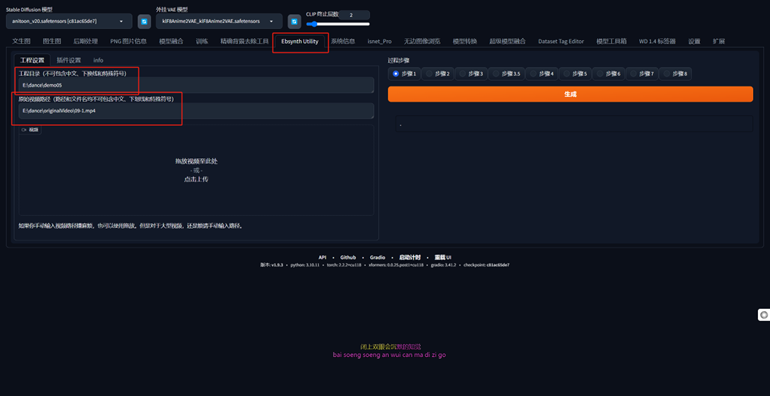Open the anitoon_v20 model dropdown
The image size is (770, 396).
point(69,21)
